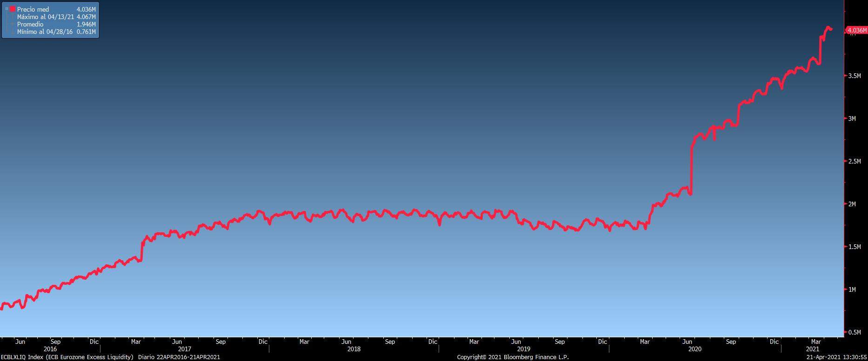868x361 pixels.
Task: Click the 3.5M label on the price axis
Action: tap(855, 76)
